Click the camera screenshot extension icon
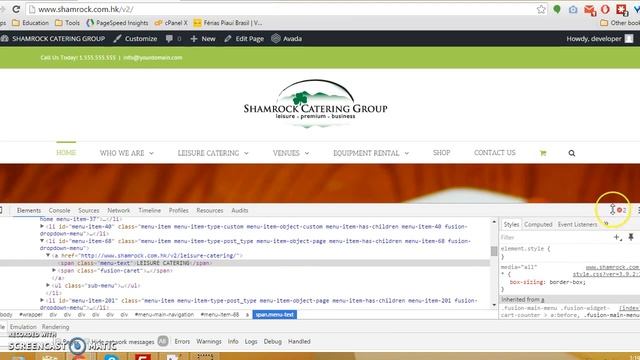 (573, 9)
